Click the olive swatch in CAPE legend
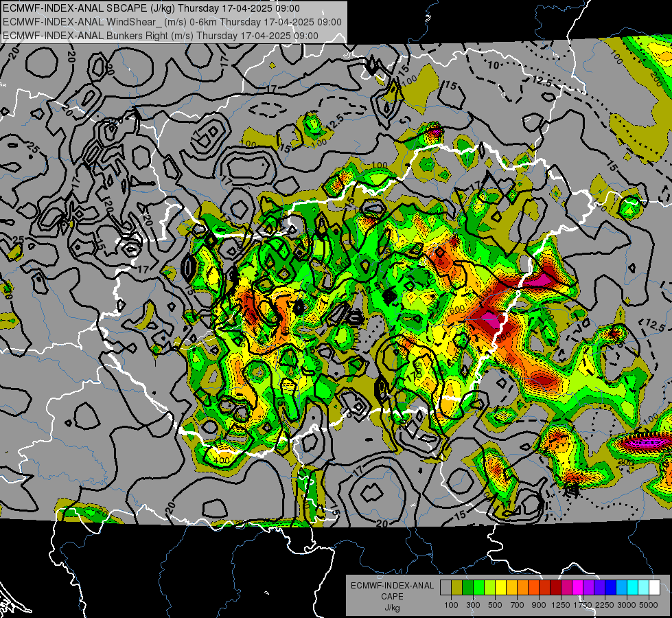This screenshot has width=672, height=618. click(x=457, y=587)
